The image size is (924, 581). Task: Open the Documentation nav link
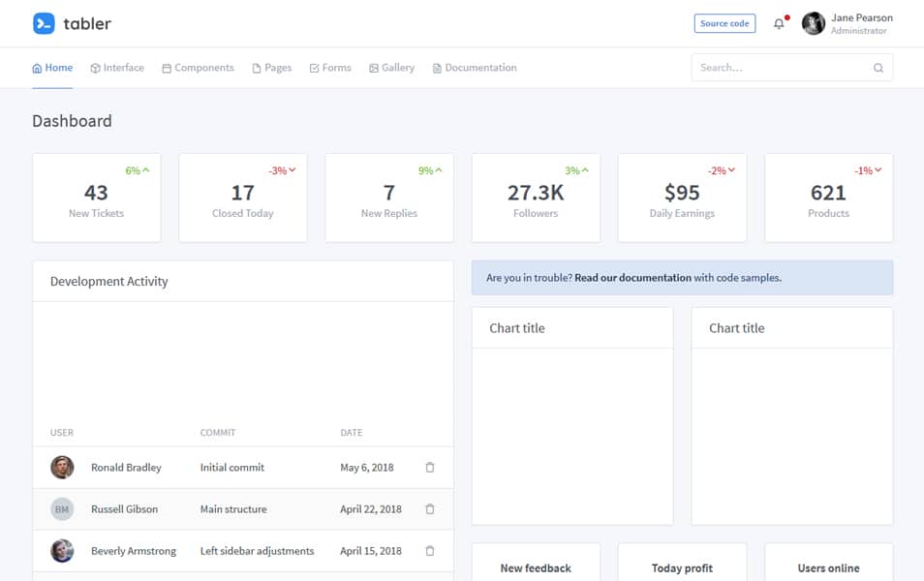pyautogui.click(x=475, y=68)
